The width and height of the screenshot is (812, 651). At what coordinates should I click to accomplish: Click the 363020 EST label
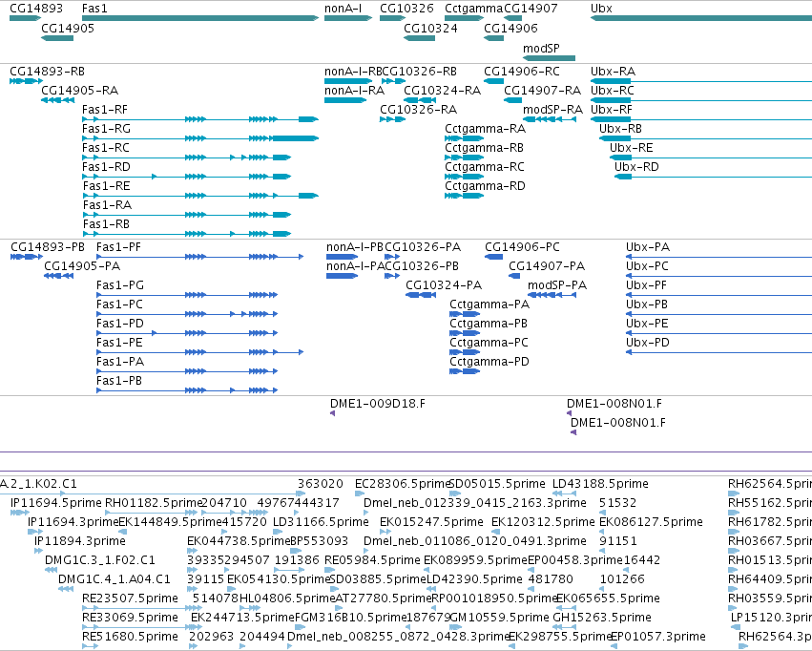321,484
